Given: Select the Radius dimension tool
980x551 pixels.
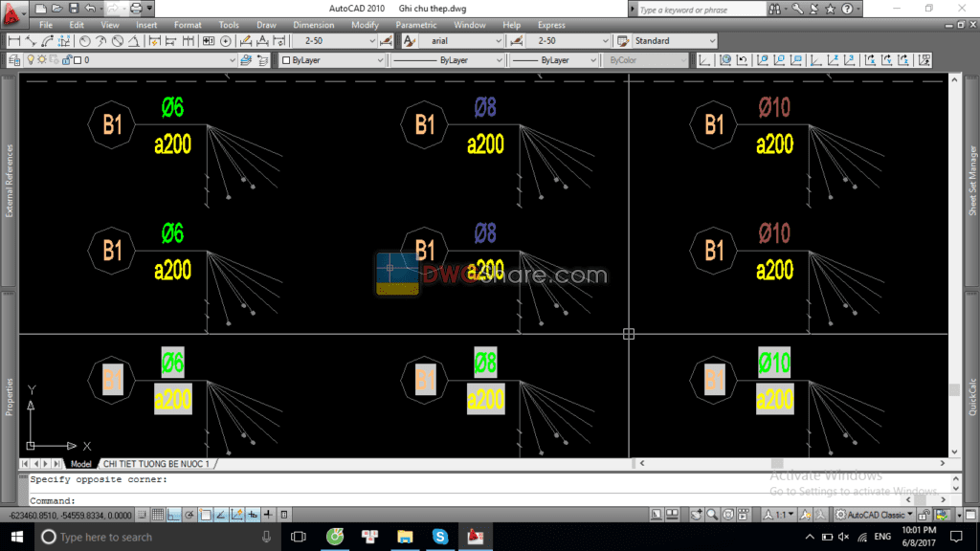Looking at the screenshot, I should [85, 41].
